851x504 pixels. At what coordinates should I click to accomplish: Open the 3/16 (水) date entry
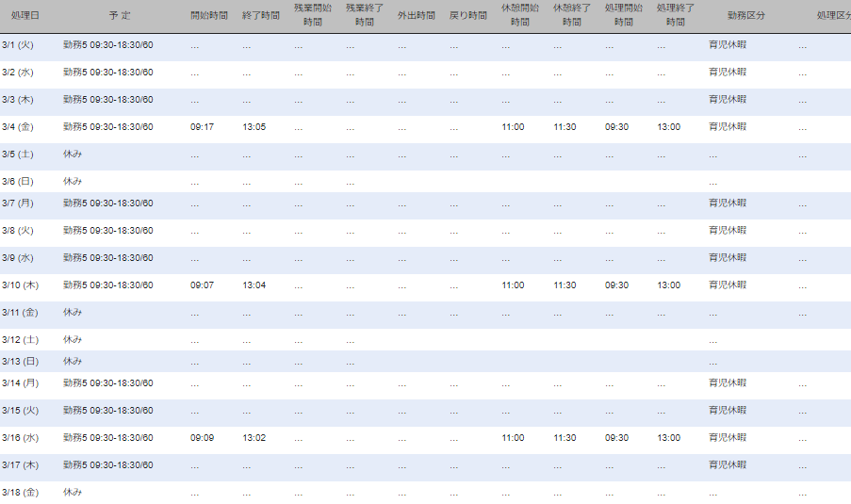(20, 438)
